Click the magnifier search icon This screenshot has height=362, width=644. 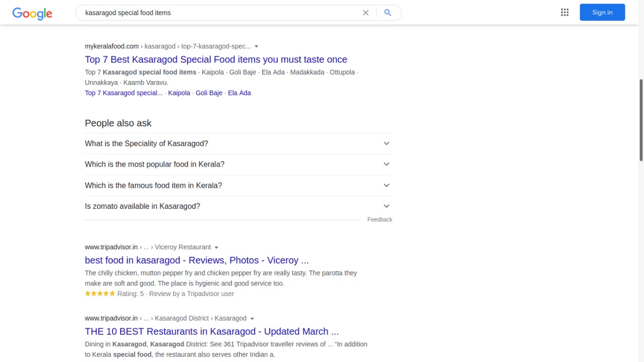pos(387,13)
